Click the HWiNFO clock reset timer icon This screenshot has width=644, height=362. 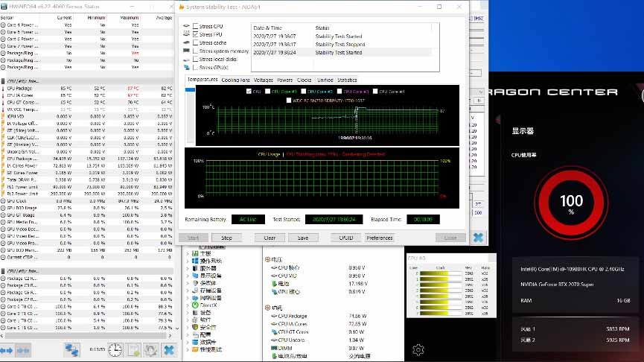coord(115,350)
